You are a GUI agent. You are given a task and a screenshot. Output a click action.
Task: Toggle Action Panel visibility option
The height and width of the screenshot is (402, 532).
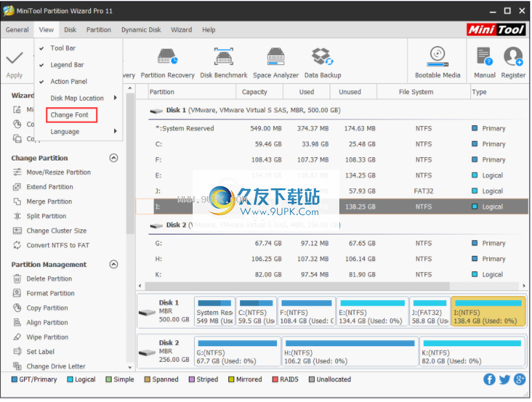point(79,81)
